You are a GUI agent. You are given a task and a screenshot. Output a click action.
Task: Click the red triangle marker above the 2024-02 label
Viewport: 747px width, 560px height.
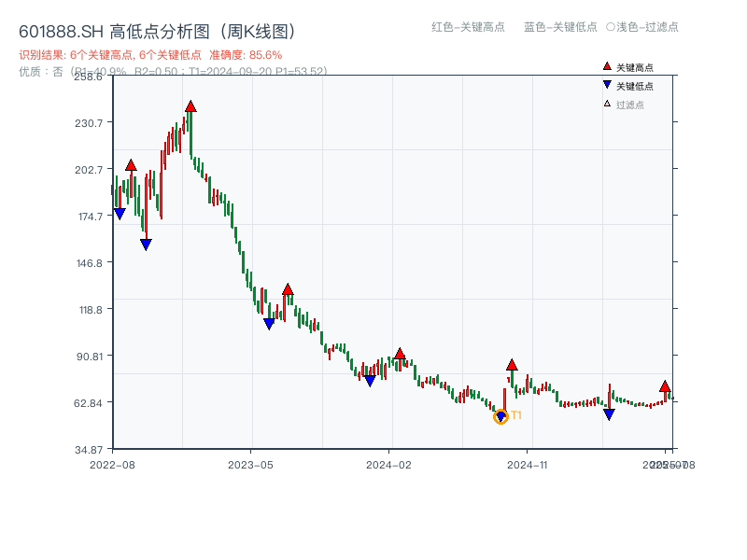coord(402,355)
